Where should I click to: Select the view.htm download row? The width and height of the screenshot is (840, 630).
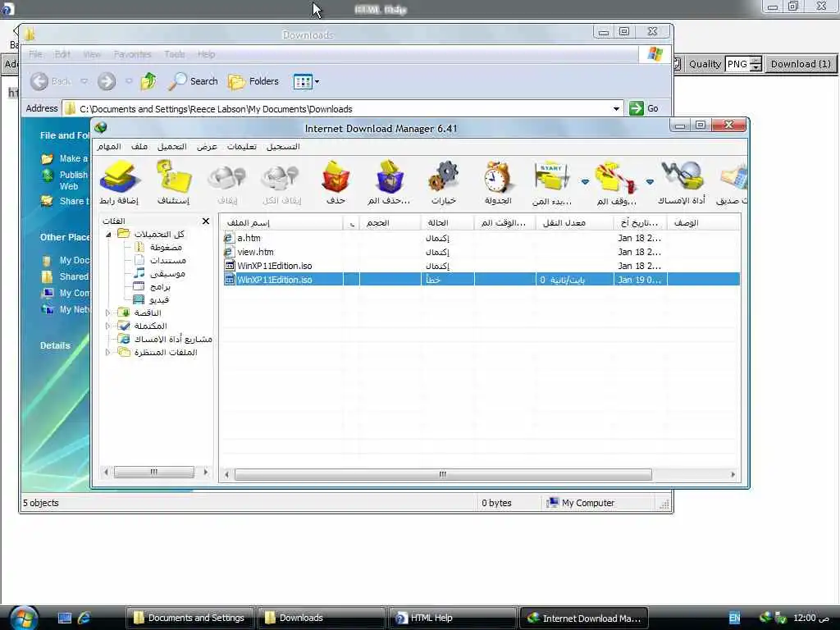(481, 252)
